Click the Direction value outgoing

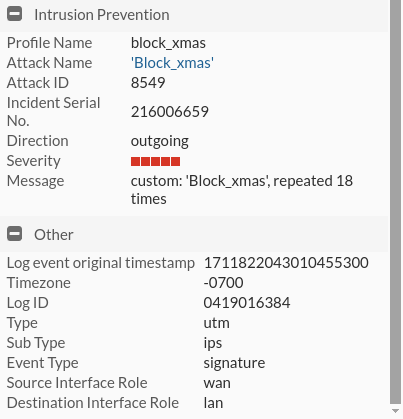tap(160, 141)
